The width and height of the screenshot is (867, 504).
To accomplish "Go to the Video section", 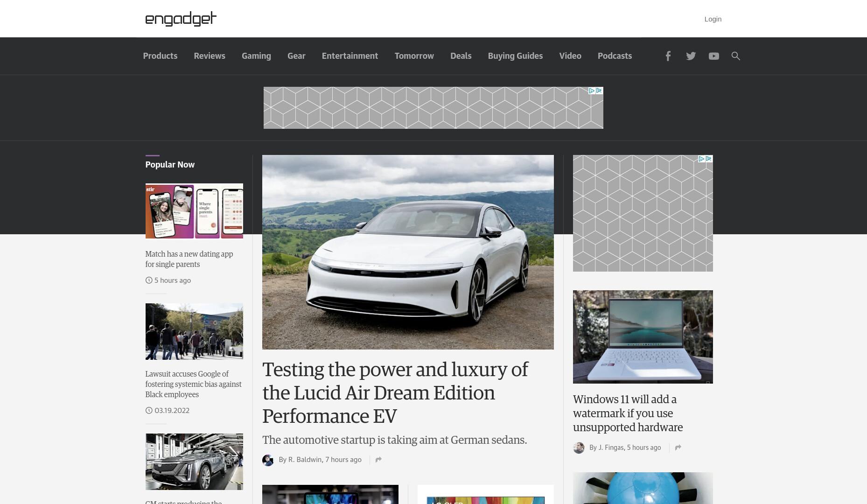I will [x=570, y=56].
